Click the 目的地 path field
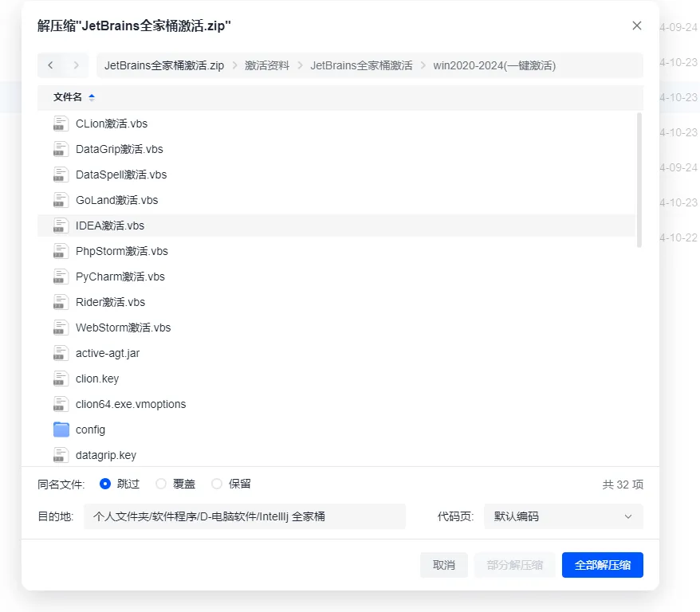700x612 pixels. click(245, 516)
